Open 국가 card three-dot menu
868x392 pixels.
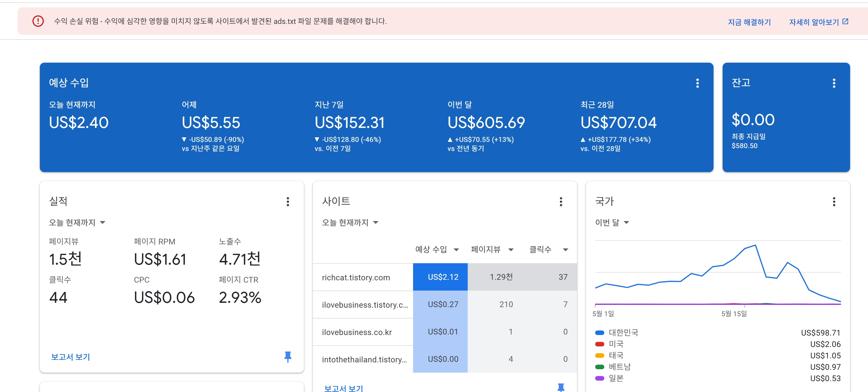click(x=834, y=202)
